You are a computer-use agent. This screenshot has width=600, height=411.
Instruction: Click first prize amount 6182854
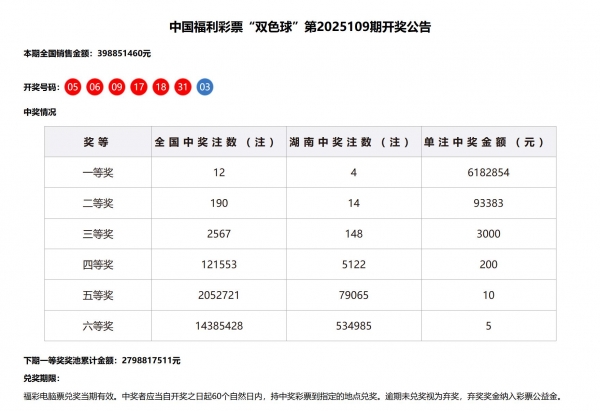[x=488, y=173]
